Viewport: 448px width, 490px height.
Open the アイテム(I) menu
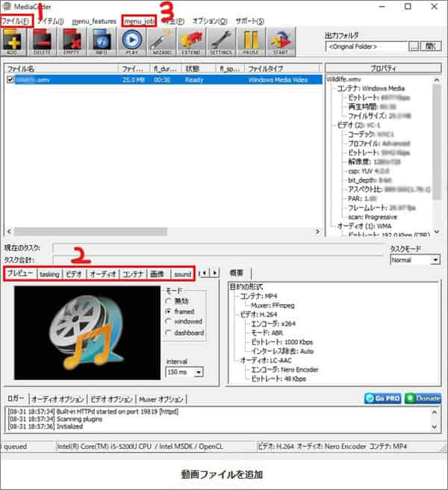tap(51, 21)
